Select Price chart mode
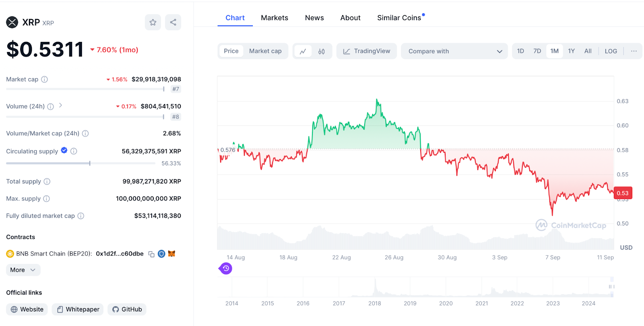Screen dimensions: 644x326 pyautogui.click(x=231, y=51)
